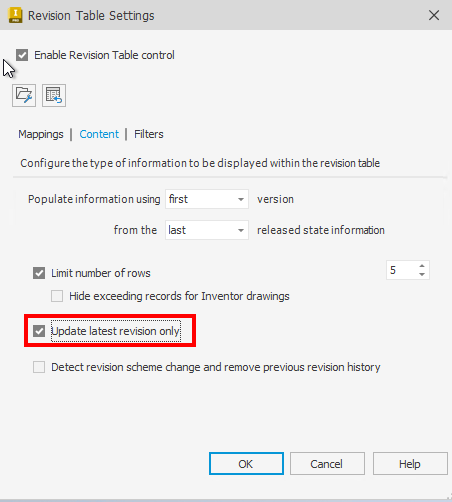
Task: Enable Hide exceeding records for Inventor drawings
Action: (x=57, y=296)
